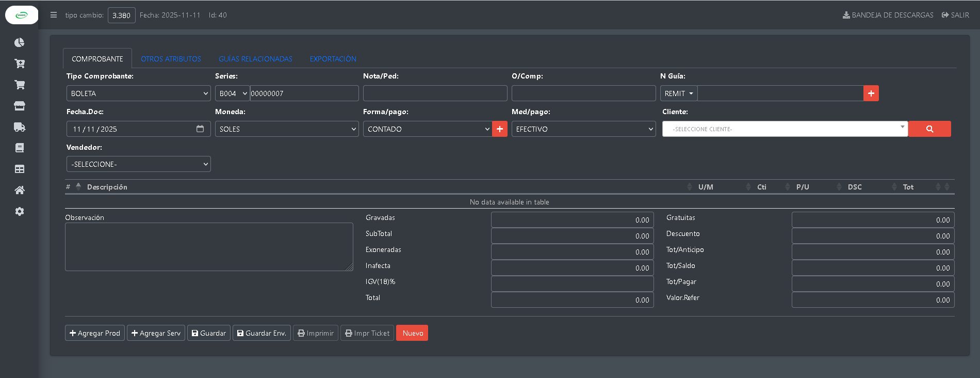Viewport: 980px width, 378px height.
Task: Expand the Vendedor selection dropdown
Action: [x=138, y=164]
